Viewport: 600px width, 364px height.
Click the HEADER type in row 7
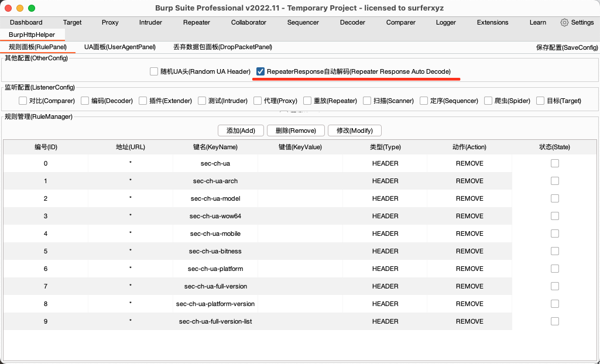click(385, 286)
